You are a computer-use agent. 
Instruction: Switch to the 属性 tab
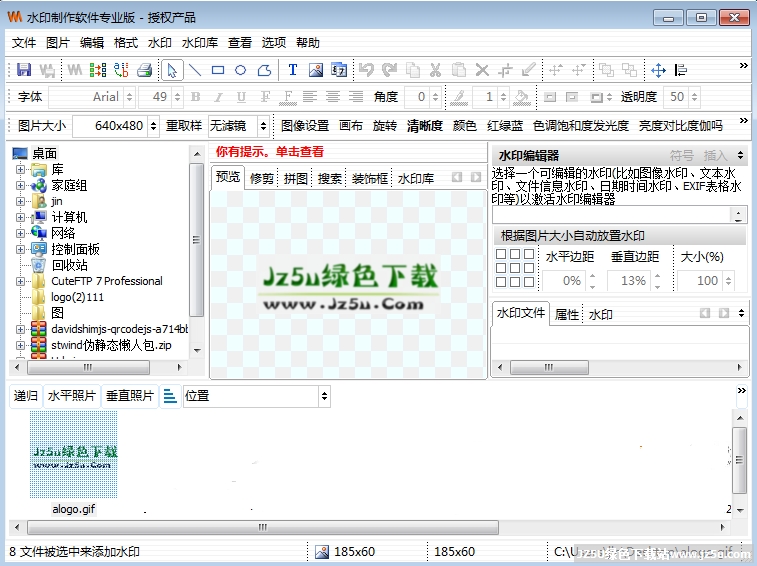click(566, 315)
